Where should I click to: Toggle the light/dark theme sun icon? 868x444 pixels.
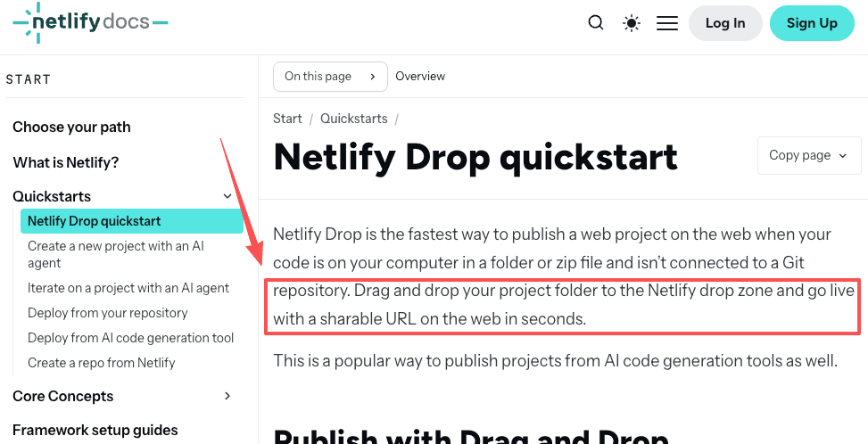point(631,23)
